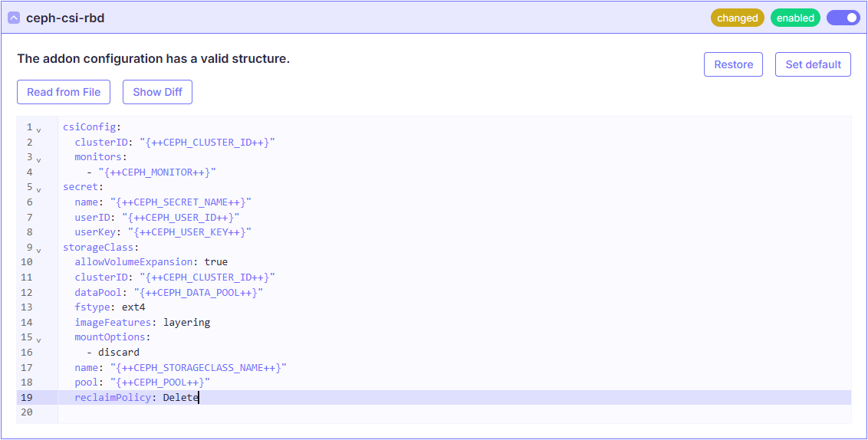Fold the storageClass block at line 9

pyautogui.click(x=38, y=250)
